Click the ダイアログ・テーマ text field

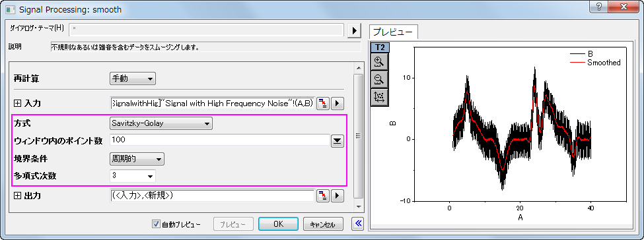coord(206,30)
